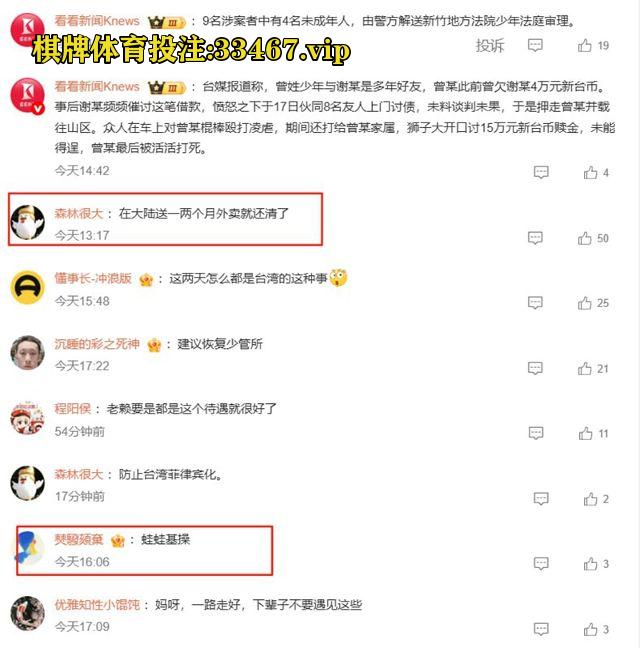Like the 今天16:06 comment with 3 likes
Viewport: 640px width, 648px height.
click(590, 564)
